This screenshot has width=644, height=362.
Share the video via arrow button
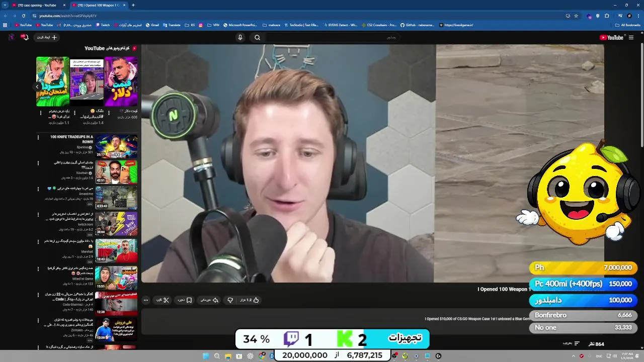tap(209, 300)
